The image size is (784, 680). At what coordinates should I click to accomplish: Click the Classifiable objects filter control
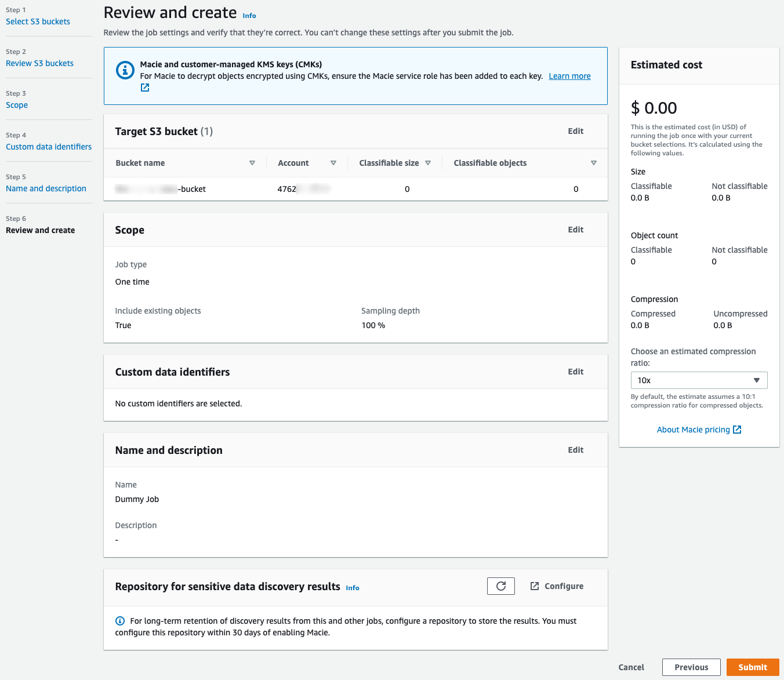(594, 163)
